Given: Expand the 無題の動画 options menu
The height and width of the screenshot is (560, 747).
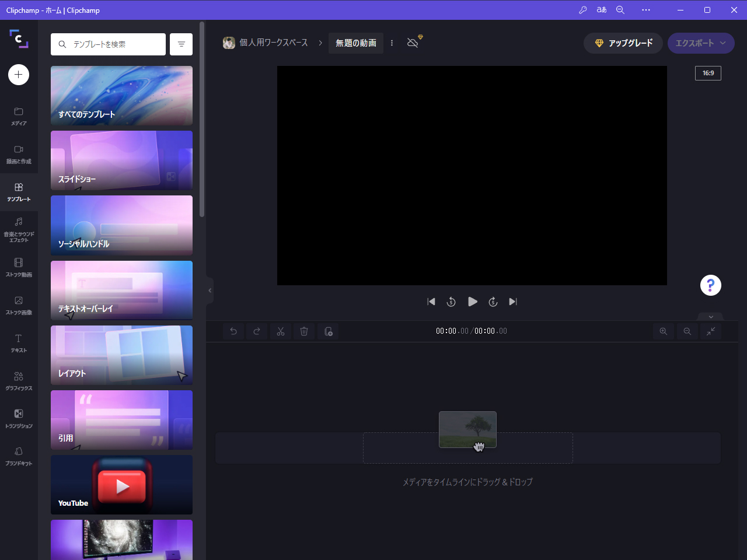Looking at the screenshot, I should pyautogui.click(x=392, y=43).
